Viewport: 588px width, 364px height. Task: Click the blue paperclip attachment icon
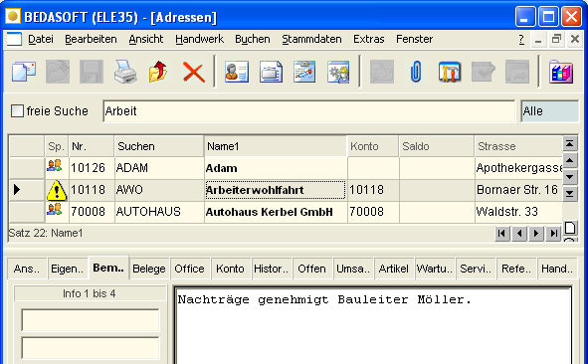416,72
